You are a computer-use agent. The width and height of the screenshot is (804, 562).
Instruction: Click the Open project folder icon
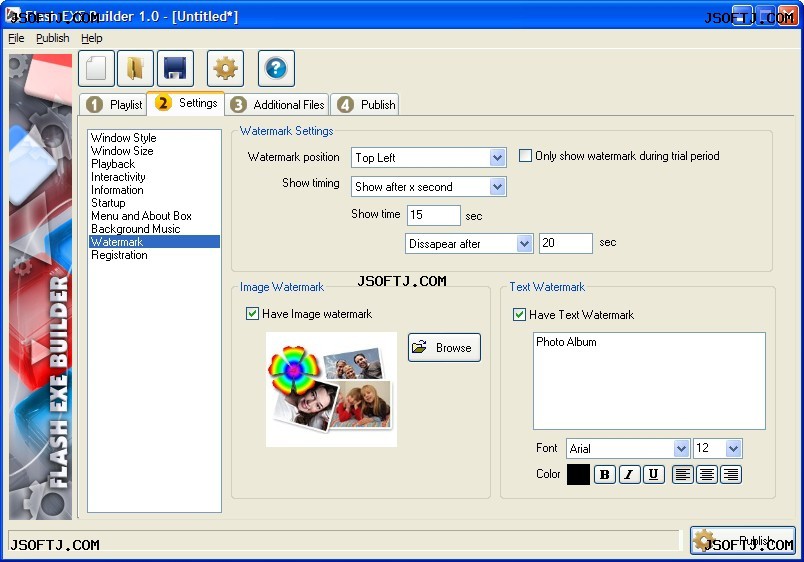pos(135,68)
